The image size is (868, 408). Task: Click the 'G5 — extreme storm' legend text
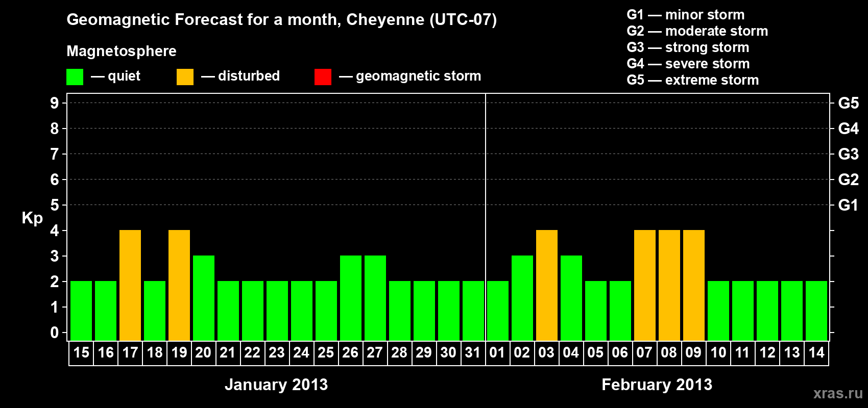tap(693, 80)
